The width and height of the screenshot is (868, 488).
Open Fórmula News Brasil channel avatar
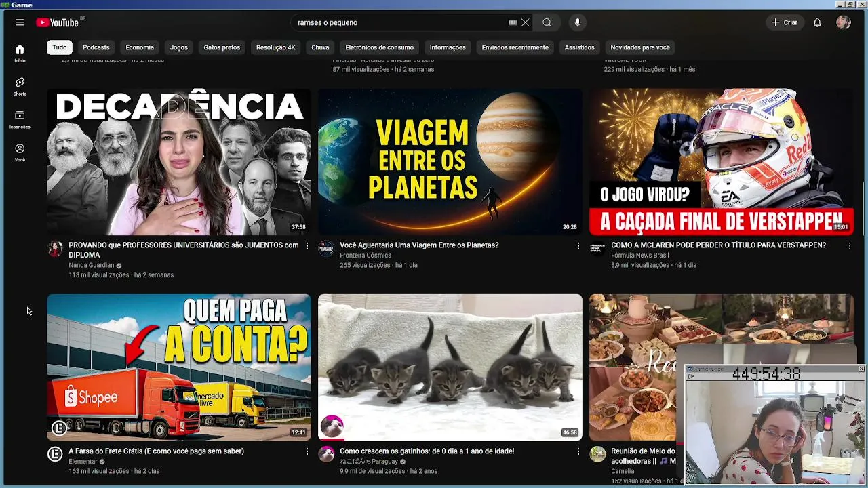click(597, 248)
